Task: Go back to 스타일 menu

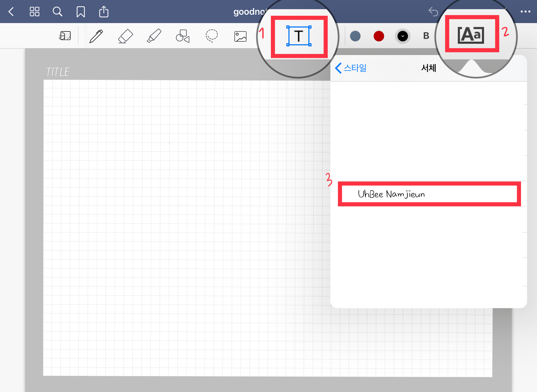Action: [x=351, y=68]
